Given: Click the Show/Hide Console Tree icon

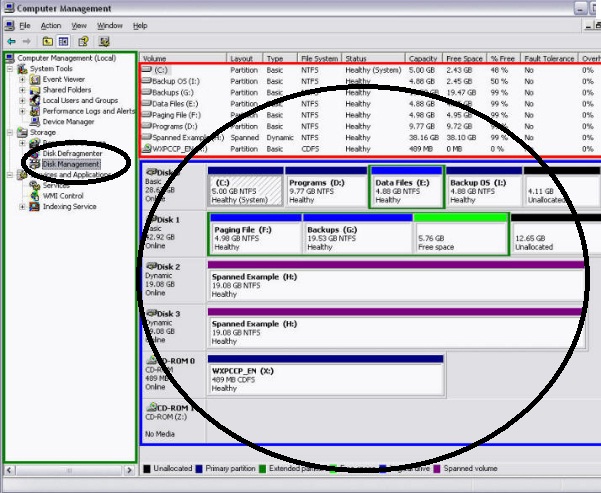Looking at the screenshot, I should point(63,42).
